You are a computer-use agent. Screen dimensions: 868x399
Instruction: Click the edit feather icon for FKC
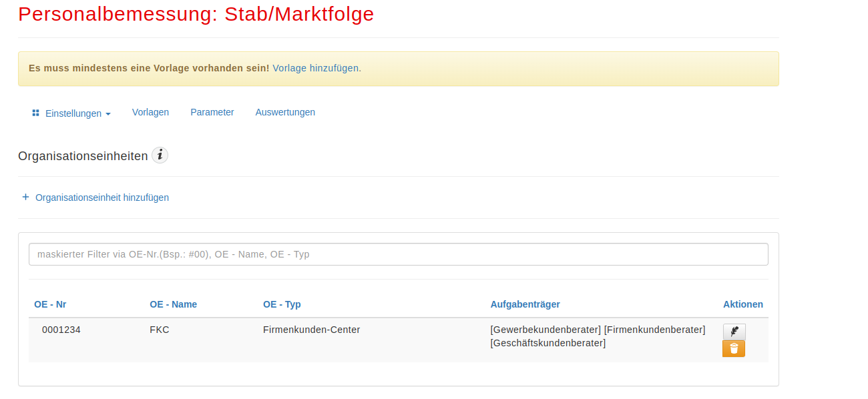pos(734,332)
